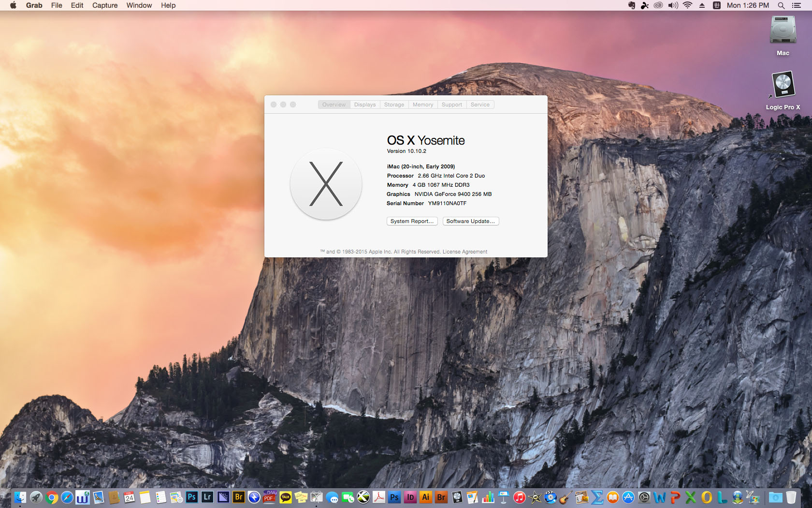Switch to the Storage tab

pos(394,105)
